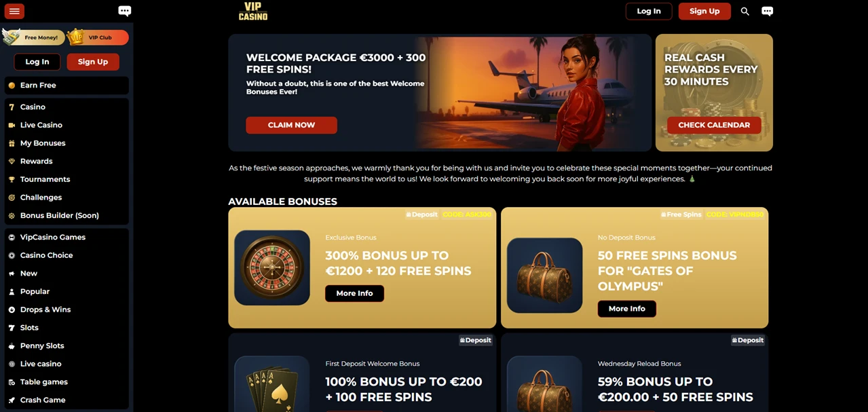Open the red hamburger menu
This screenshot has height=412, width=868.
tap(14, 11)
